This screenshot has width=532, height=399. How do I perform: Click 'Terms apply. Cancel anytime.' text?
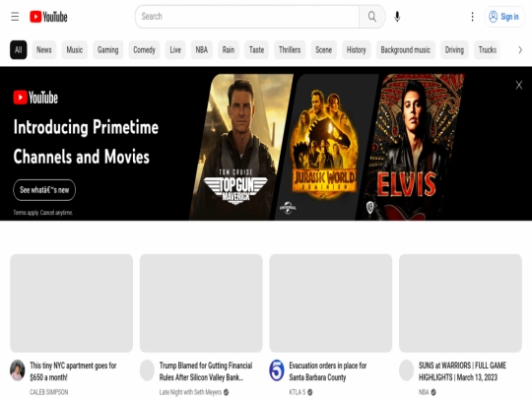pos(42,213)
